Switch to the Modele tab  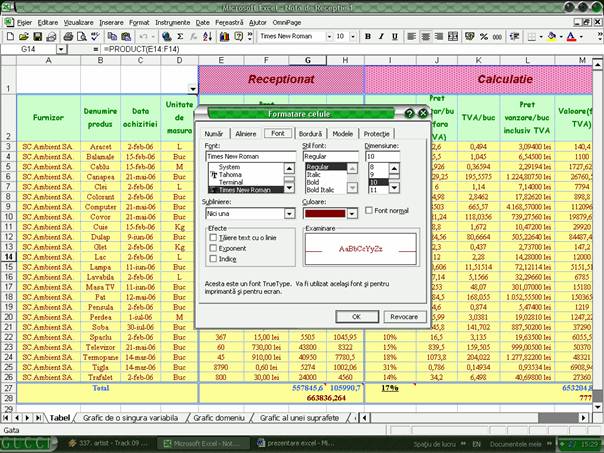point(343,134)
